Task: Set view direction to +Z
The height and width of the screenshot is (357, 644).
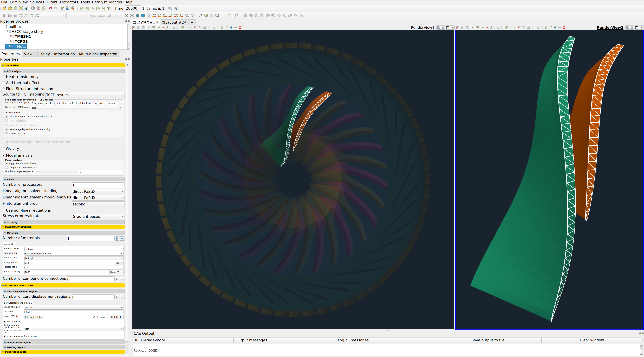Action: pyautogui.click(x=176, y=16)
